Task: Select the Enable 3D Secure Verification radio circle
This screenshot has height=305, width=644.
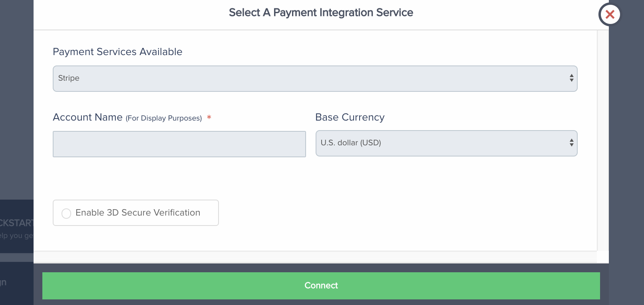Action: point(66,213)
